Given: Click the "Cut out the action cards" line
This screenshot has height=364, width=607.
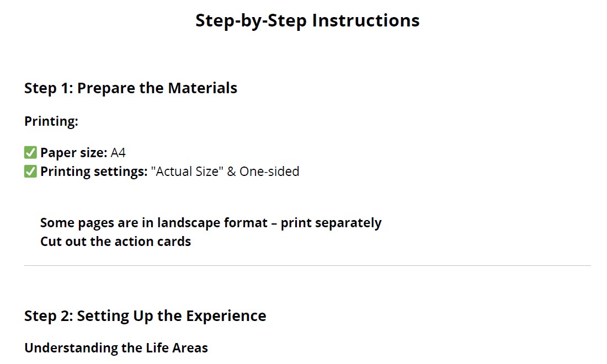Looking at the screenshot, I should 116,242.
